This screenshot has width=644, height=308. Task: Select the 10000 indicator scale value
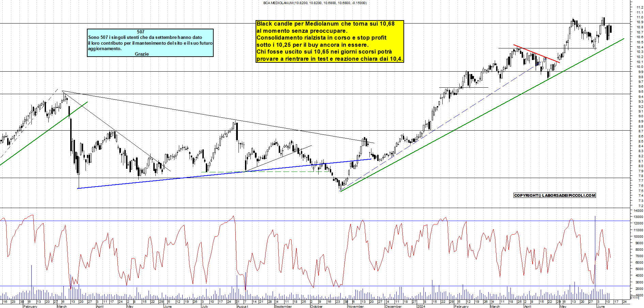coord(638,236)
